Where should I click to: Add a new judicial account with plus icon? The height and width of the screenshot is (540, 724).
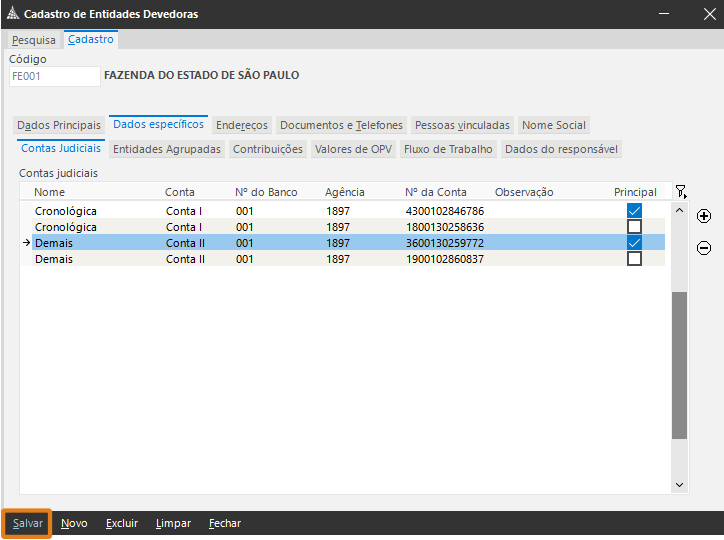tap(704, 216)
